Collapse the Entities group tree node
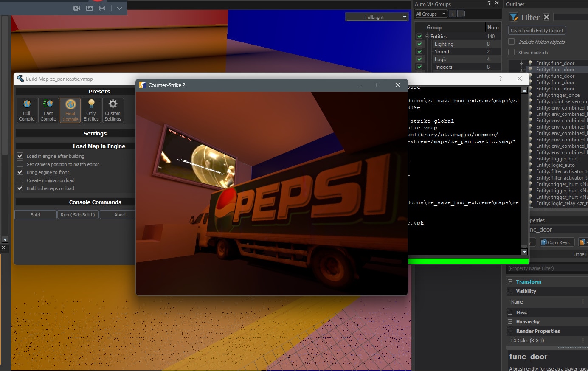The width and height of the screenshot is (588, 371). (x=427, y=37)
